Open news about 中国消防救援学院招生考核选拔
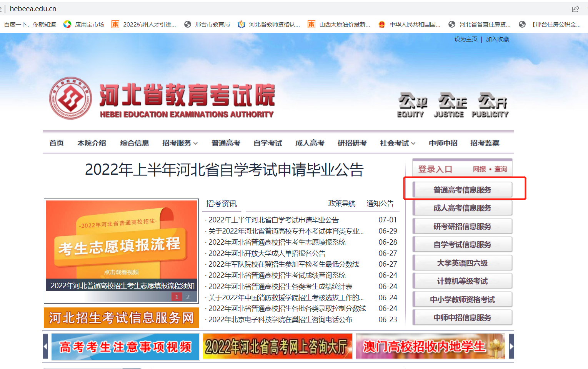 [286, 298]
